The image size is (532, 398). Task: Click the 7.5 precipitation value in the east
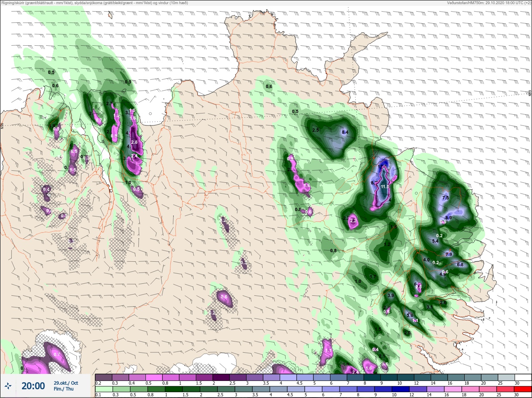pyautogui.click(x=446, y=198)
